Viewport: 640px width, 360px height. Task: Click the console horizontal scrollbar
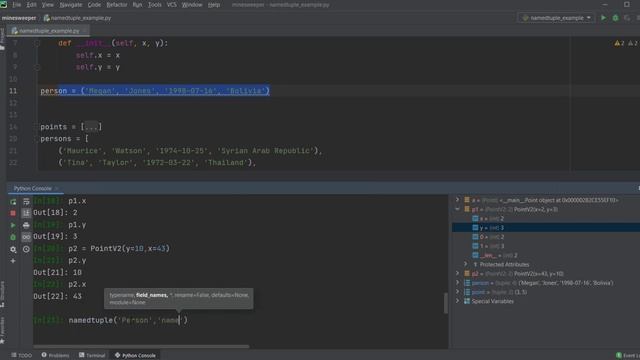click(141, 347)
